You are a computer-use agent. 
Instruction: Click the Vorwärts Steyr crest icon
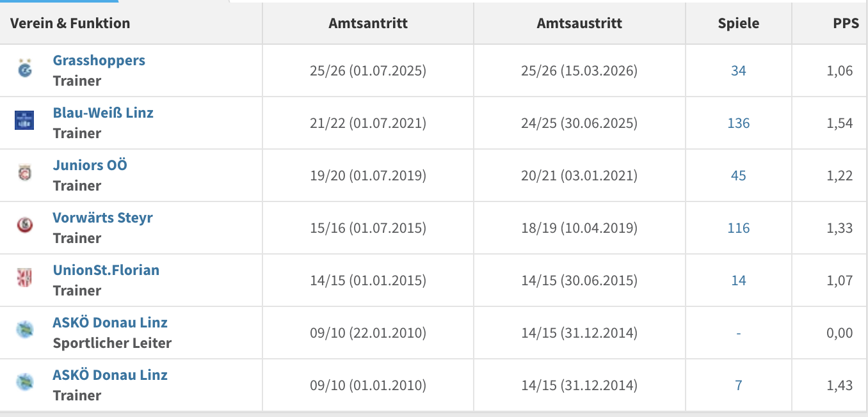[24, 225]
